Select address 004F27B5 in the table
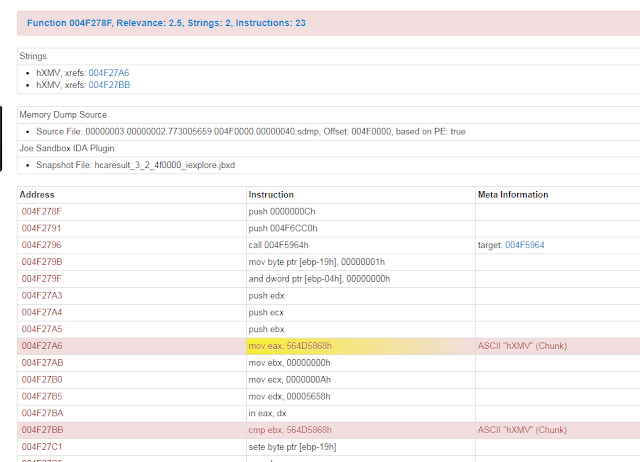Image resolution: width=640 pixels, height=462 pixels. (x=42, y=396)
